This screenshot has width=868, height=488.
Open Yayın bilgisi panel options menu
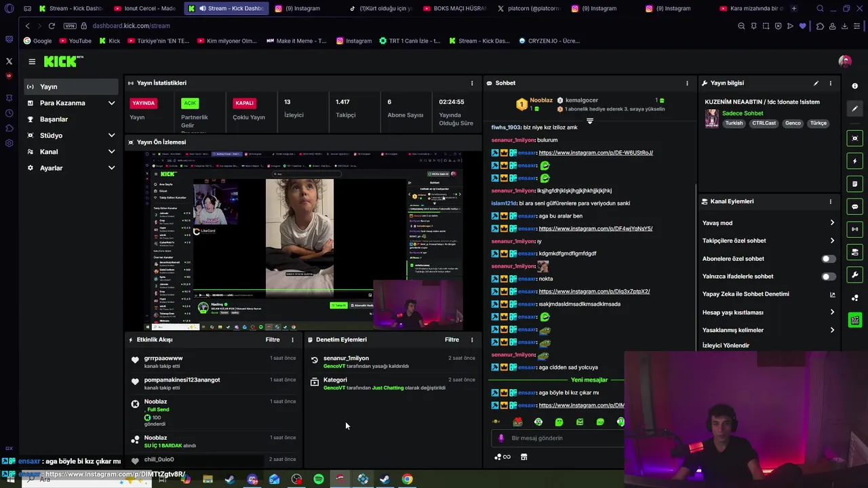point(830,83)
